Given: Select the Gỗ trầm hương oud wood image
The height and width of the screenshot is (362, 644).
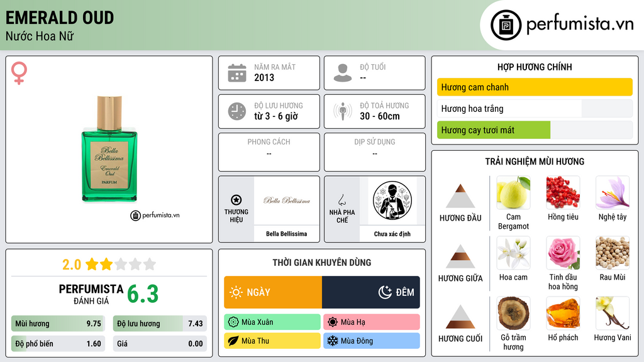Looking at the screenshot, I should click(x=513, y=313).
